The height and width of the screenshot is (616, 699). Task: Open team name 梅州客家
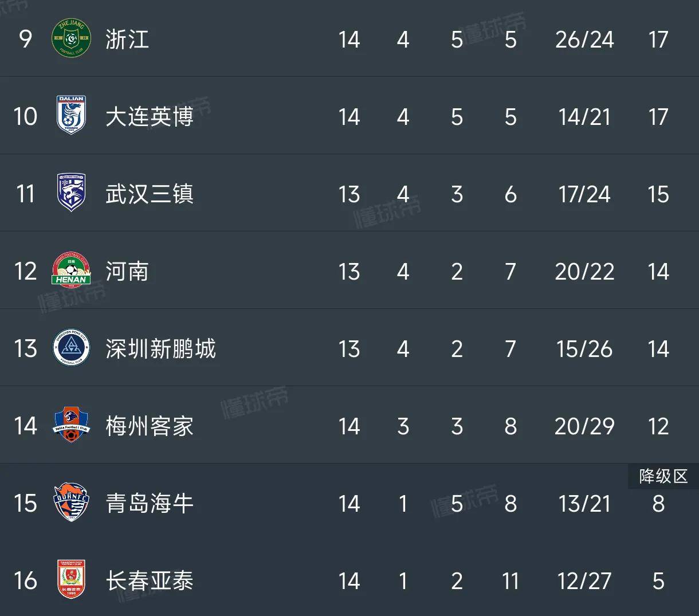[150, 426]
